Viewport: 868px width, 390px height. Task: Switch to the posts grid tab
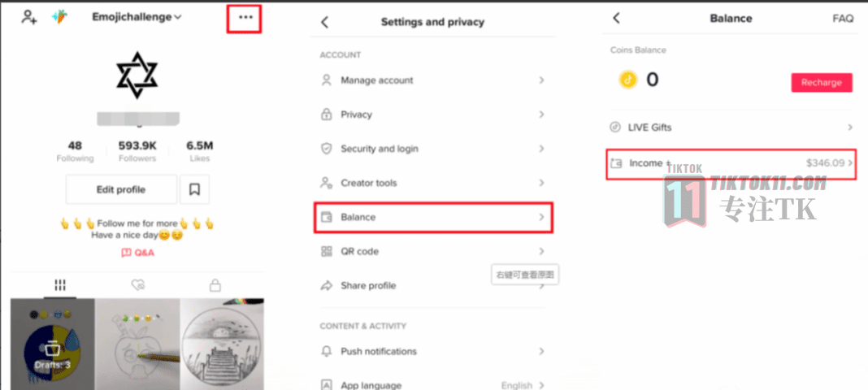(60, 285)
